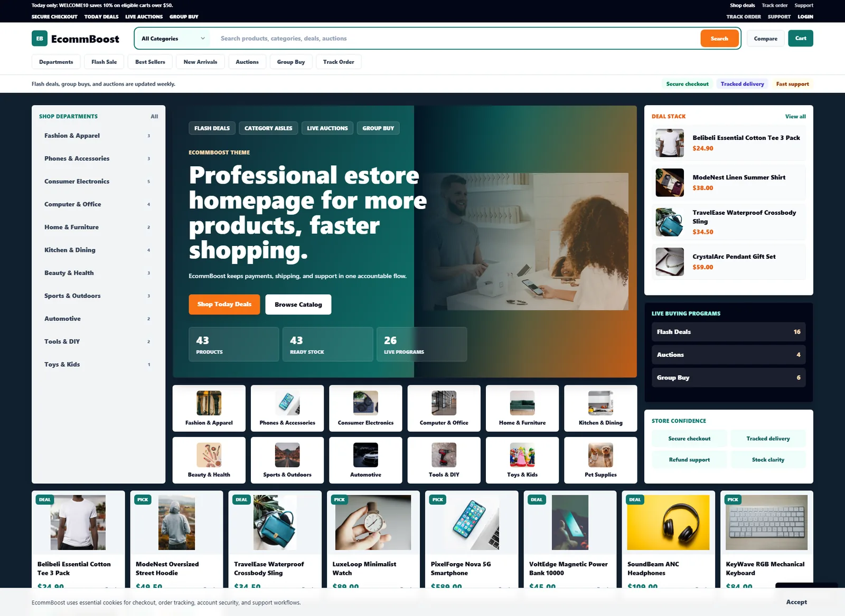Open Group Buy live buying program row
This screenshot has width=845, height=616.
click(728, 378)
